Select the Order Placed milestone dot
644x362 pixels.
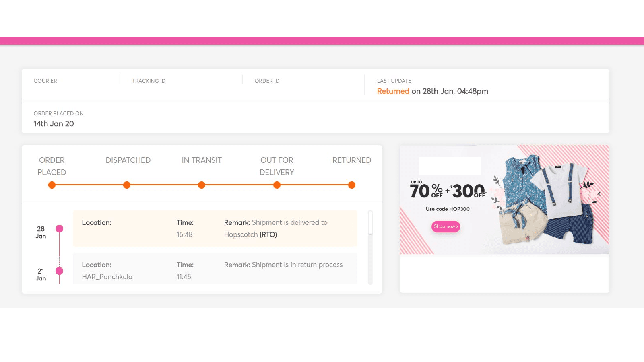point(52,185)
